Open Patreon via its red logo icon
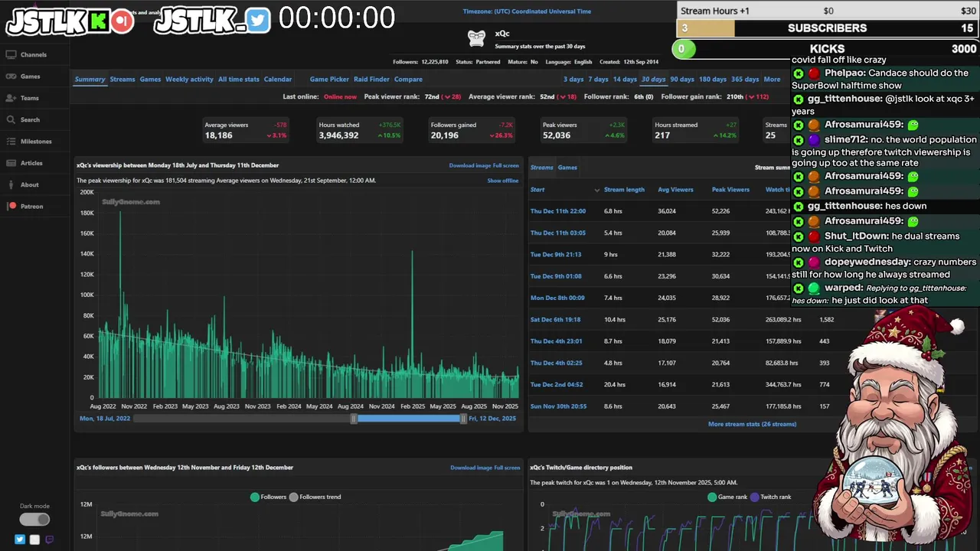 pos(11,206)
